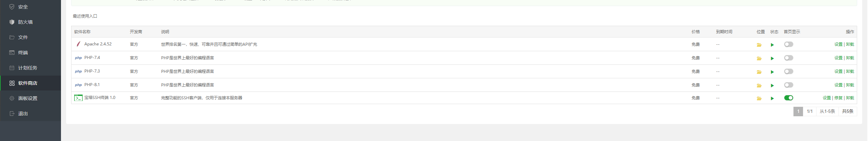Click the PHP-7.3 green status play icon

tap(772, 72)
